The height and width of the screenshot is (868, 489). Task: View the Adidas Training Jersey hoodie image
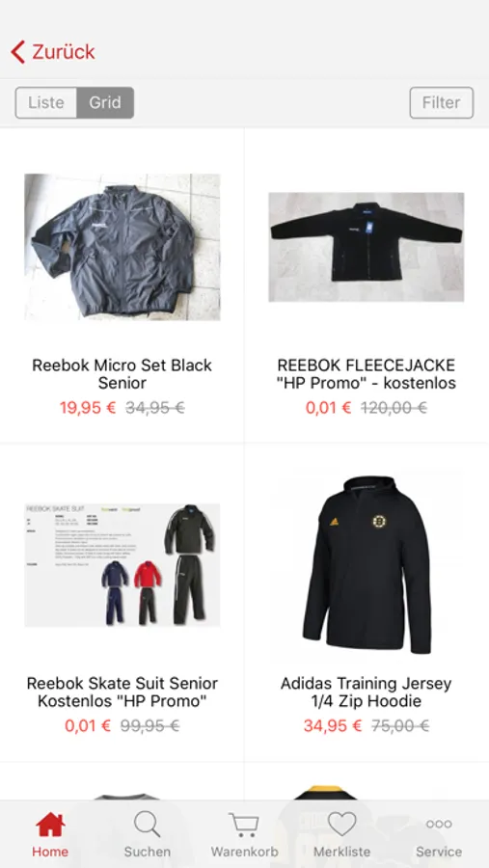pyautogui.click(x=367, y=564)
